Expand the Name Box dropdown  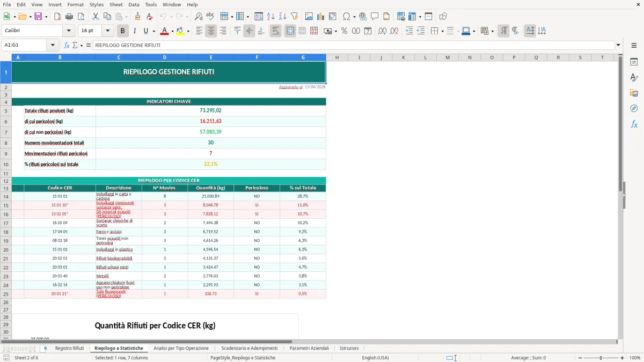pos(53,46)
